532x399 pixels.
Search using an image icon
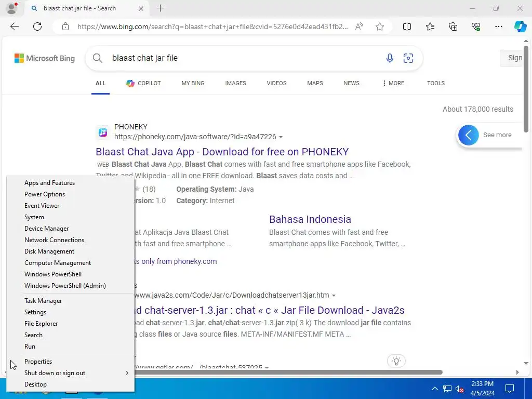[x=408, y=58]
